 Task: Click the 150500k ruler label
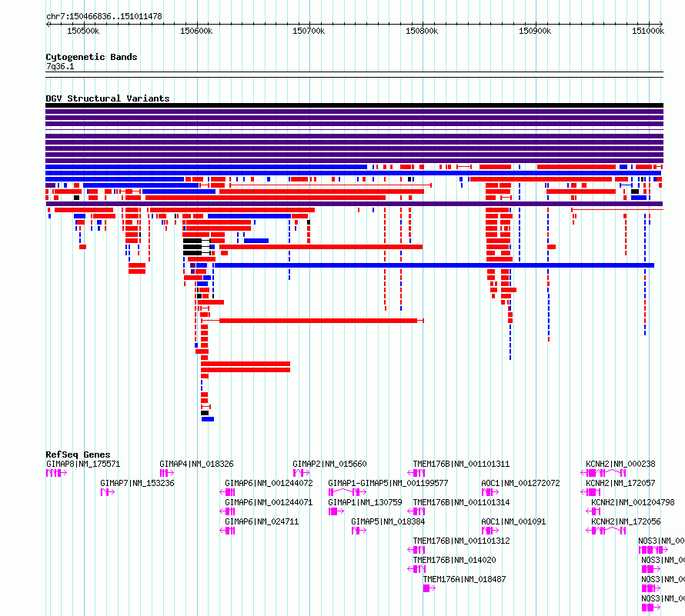(83, 31)
